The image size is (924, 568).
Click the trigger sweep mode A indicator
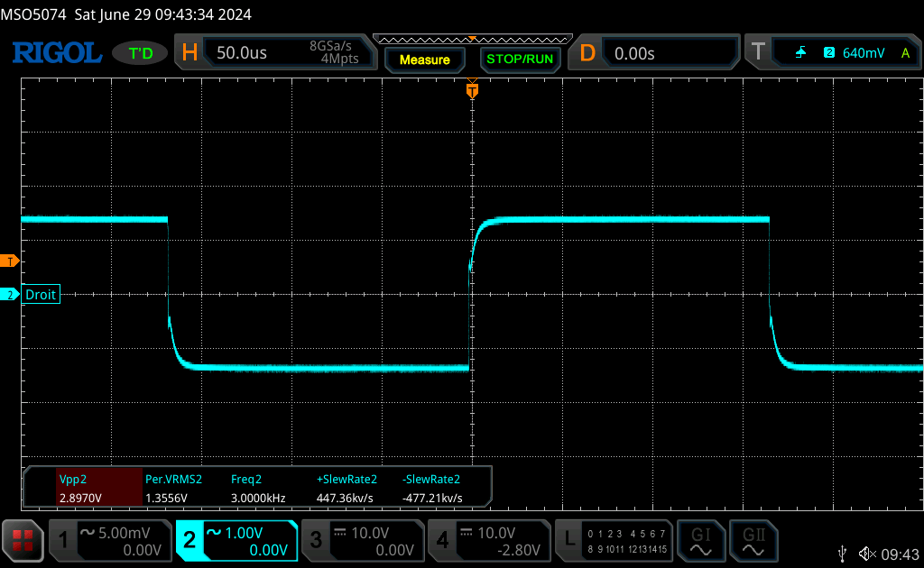pos(905,53)
